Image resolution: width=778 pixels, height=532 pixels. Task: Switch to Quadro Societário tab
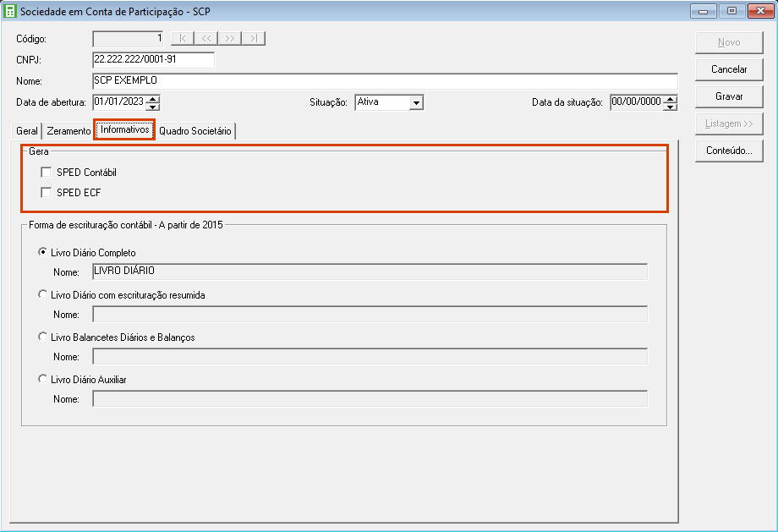click(x=194, y=132)
